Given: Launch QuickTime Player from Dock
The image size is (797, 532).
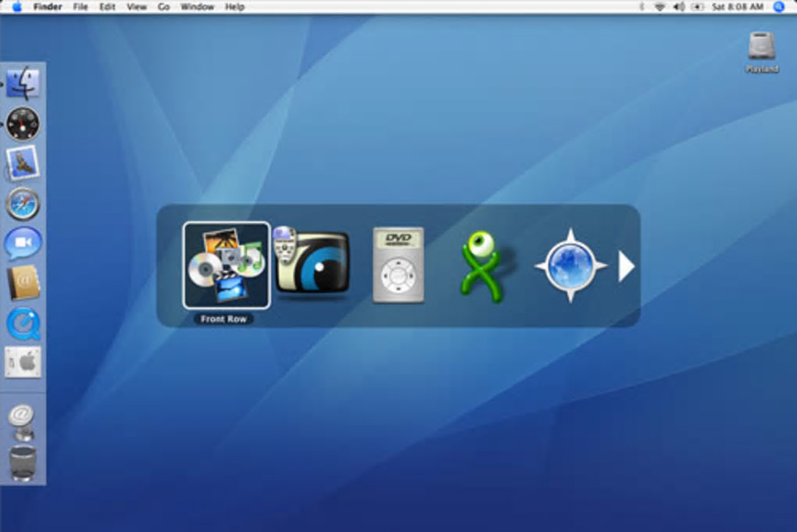Looking at the screenshot, I should [23, 323].
